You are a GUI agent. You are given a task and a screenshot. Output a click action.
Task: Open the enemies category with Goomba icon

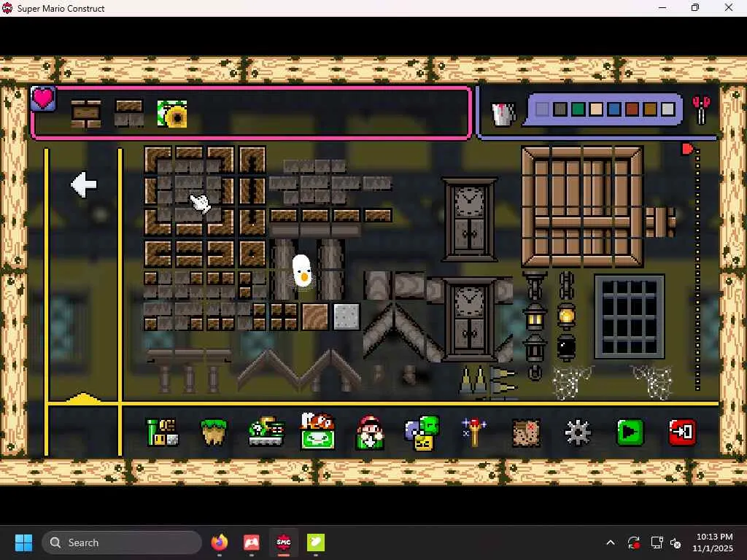(318, 432)
